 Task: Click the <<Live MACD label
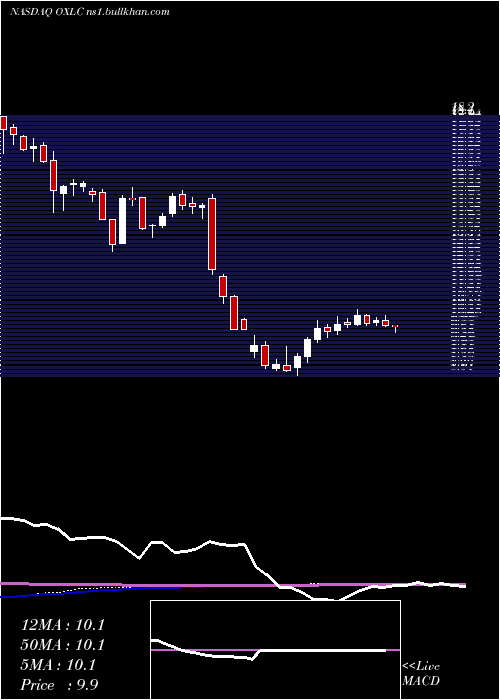pos(421,674)
